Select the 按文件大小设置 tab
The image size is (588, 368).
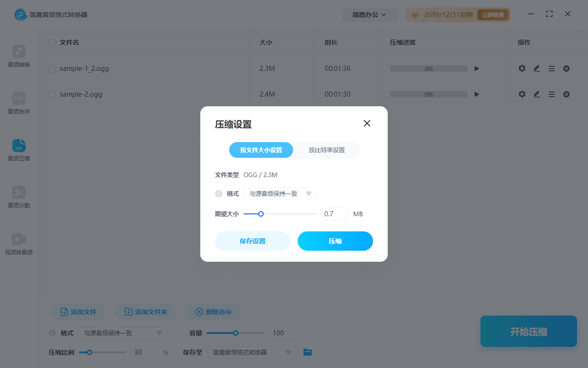point(261,150)
